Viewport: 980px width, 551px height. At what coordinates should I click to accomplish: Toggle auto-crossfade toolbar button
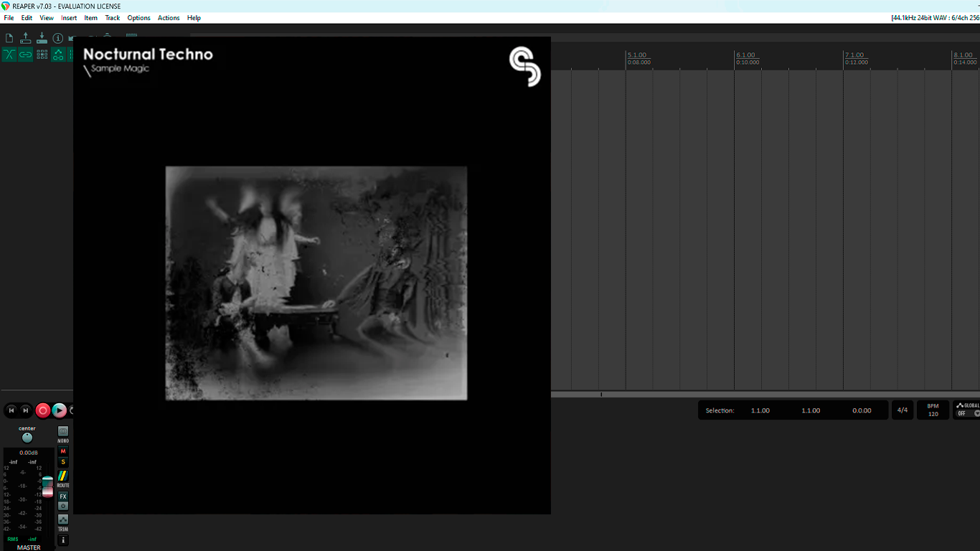(9, 55)
